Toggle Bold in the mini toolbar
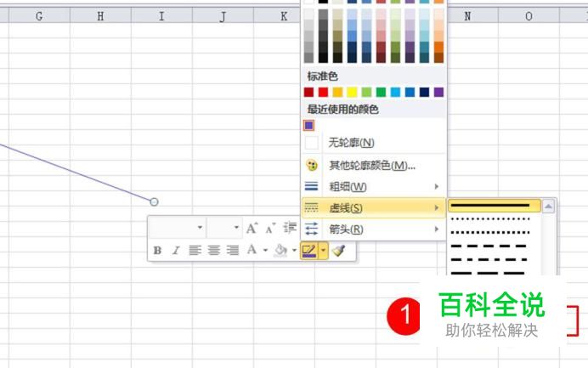 pyautogui.click(x=157, y=250)
